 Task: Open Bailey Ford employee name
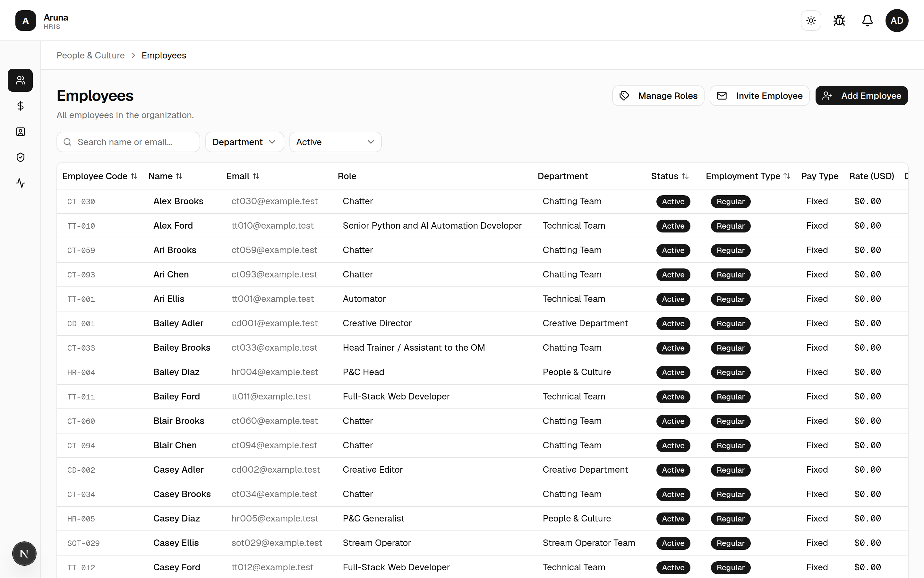pyautogui.click(x=176, y=397)
